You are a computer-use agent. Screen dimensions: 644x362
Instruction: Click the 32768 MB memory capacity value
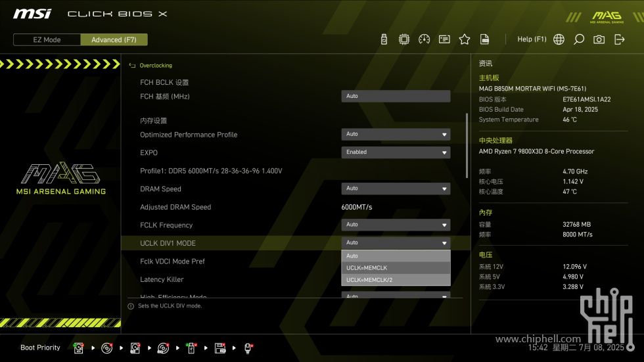coord(577,224)
